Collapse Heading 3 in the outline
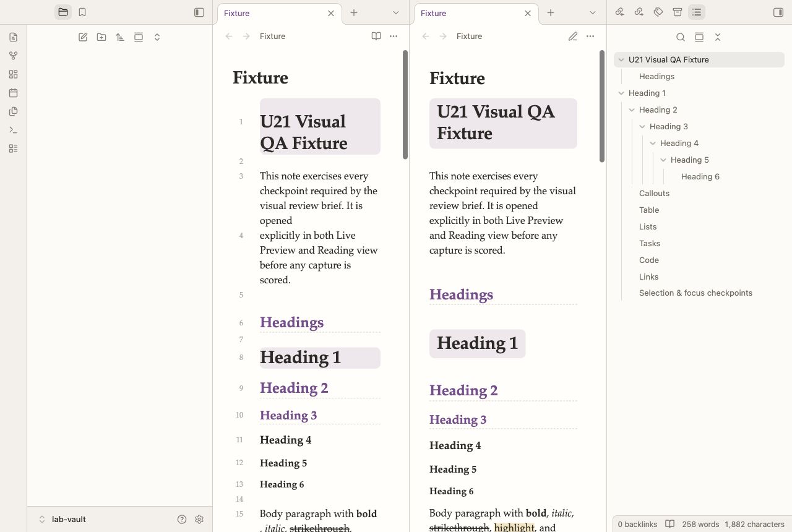The image size is (792, 532). 642,127
